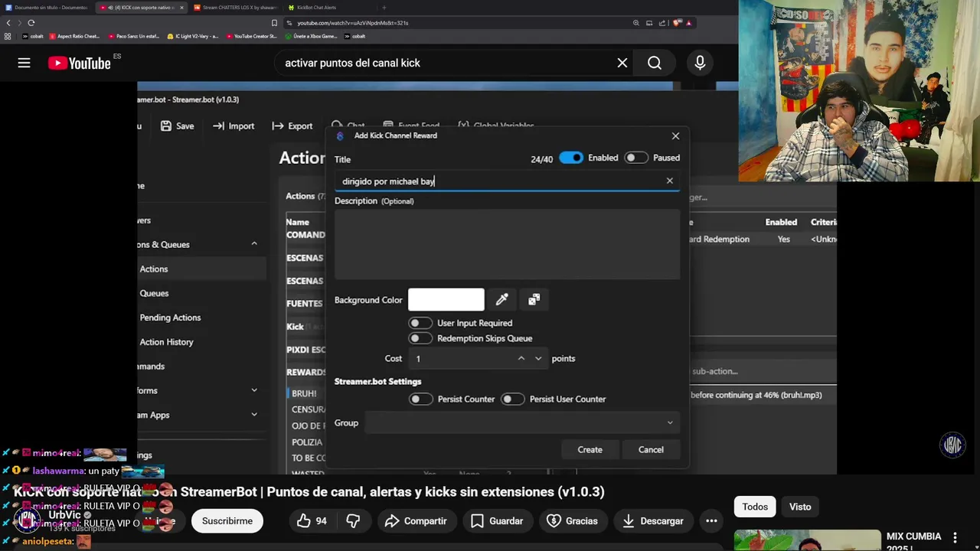980x551 pixels.
Task: Pick background color with the eyedropper icon
Action: point(502,299)
